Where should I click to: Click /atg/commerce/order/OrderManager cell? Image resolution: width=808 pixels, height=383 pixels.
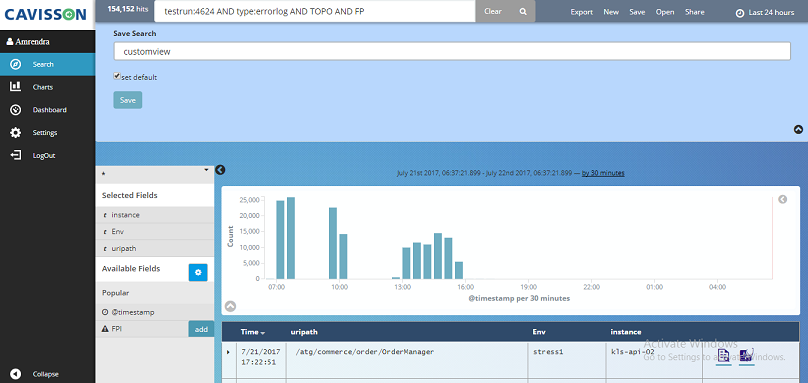point(365,352)
